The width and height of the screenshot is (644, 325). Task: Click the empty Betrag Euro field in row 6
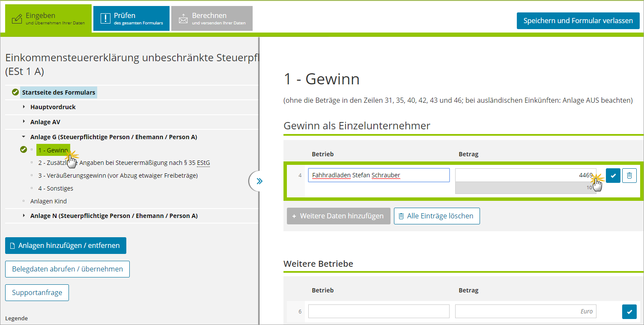coord(525,311)
